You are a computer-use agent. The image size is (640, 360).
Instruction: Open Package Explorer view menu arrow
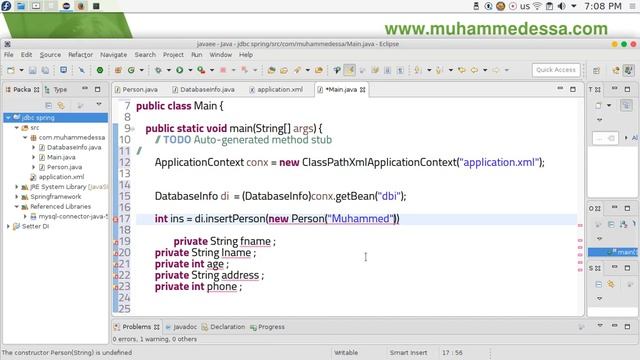(x=99, y=105)
